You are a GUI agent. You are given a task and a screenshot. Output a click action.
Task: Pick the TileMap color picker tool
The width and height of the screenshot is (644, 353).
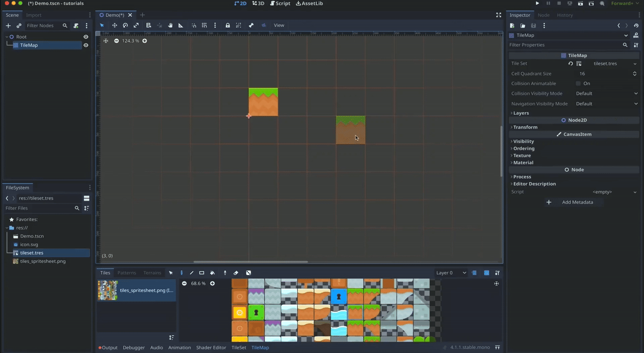[x=225, y=273]
